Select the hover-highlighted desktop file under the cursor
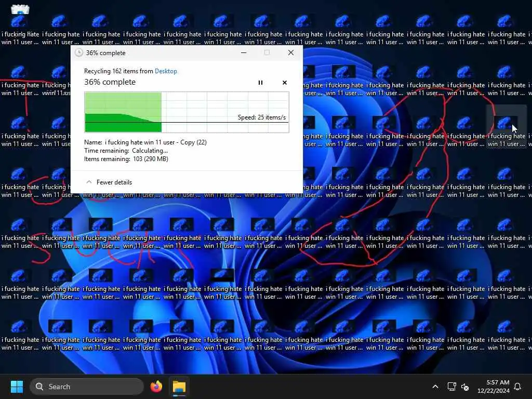This screenshot has height=399, width=532. point(506,126)
